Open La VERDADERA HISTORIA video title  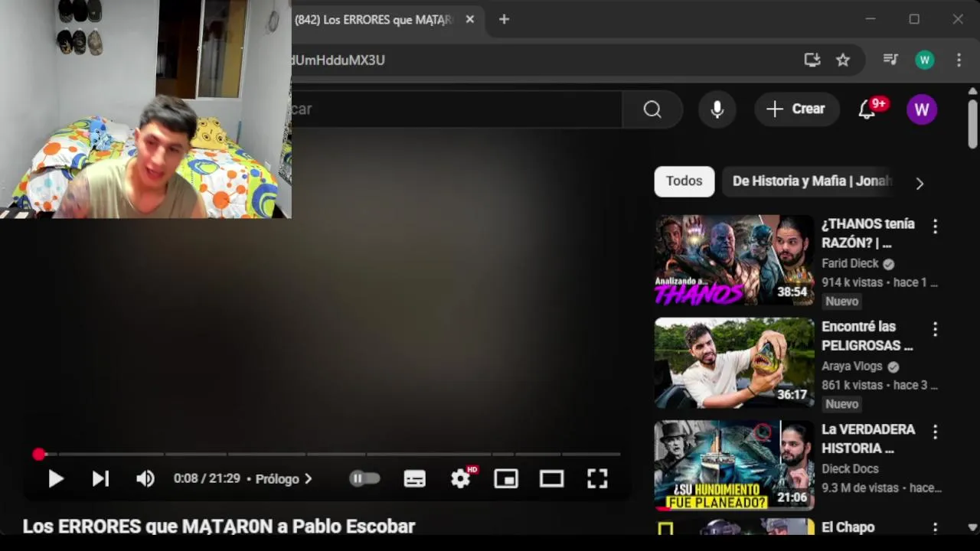point(868,439)
